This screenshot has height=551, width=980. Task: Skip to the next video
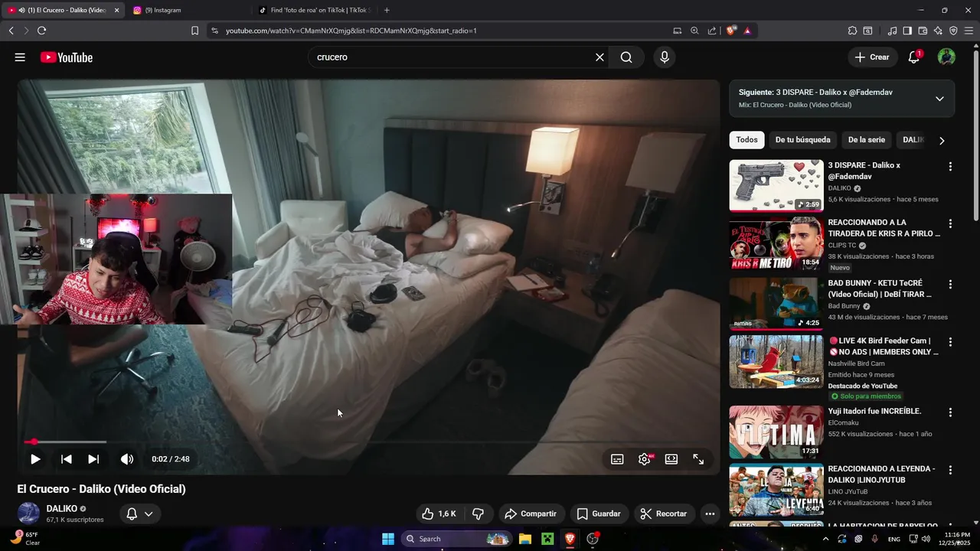pyautogui.click(x=93, y=459)
